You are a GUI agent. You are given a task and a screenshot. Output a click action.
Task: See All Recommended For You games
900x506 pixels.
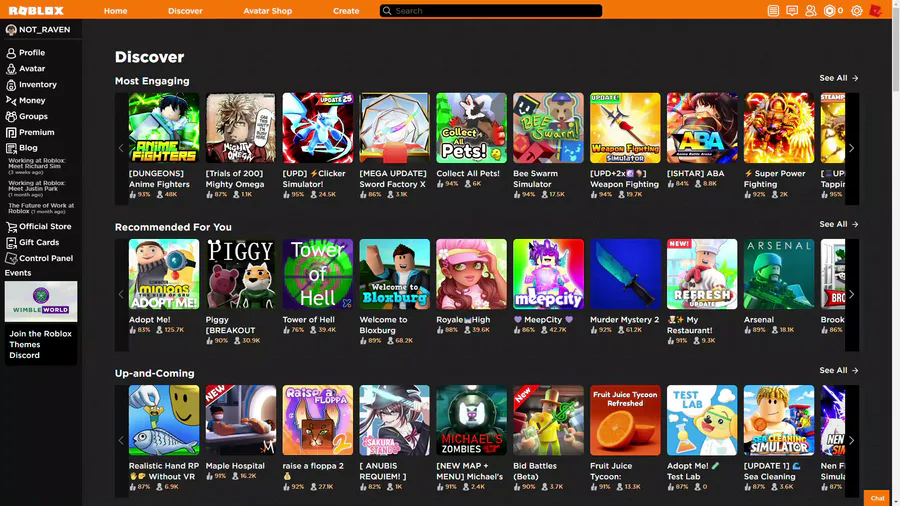(x=839, y=224)
